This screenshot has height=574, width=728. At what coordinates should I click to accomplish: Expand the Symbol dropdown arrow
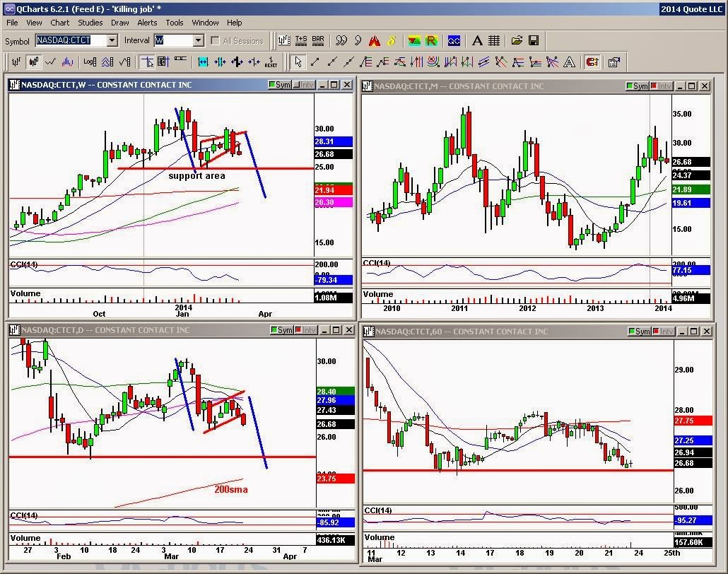[112, 40]
